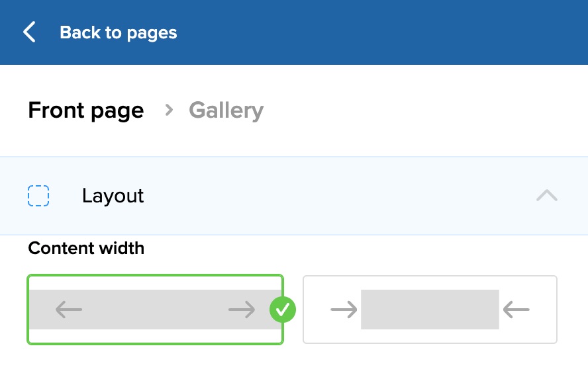Go to Front page breadcrumb
This screenshot has width=588, height=377.
(86, 110)
